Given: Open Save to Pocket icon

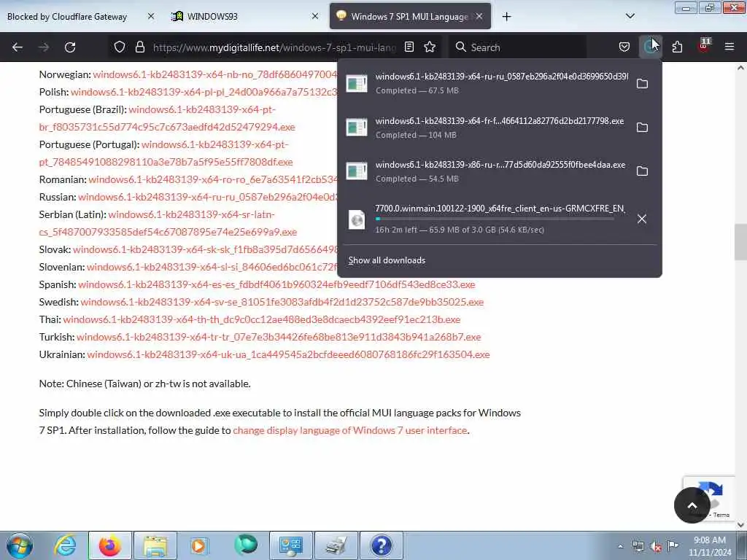Looking at the screenshot, I should 624,47.
